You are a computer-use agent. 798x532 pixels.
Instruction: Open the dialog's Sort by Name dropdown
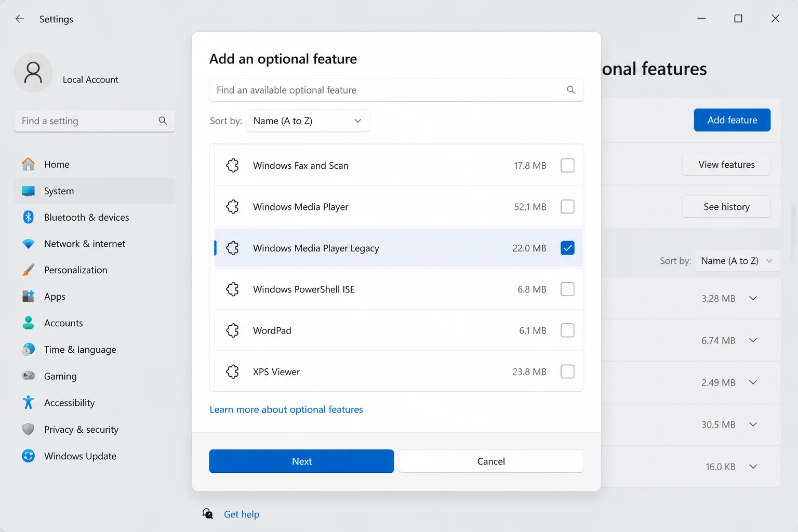(308, 121)
